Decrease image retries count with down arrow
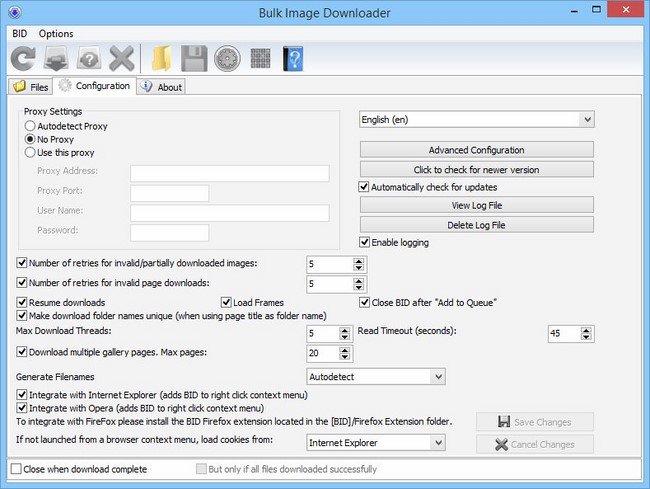Screen dimensions: 650x489 359,268
